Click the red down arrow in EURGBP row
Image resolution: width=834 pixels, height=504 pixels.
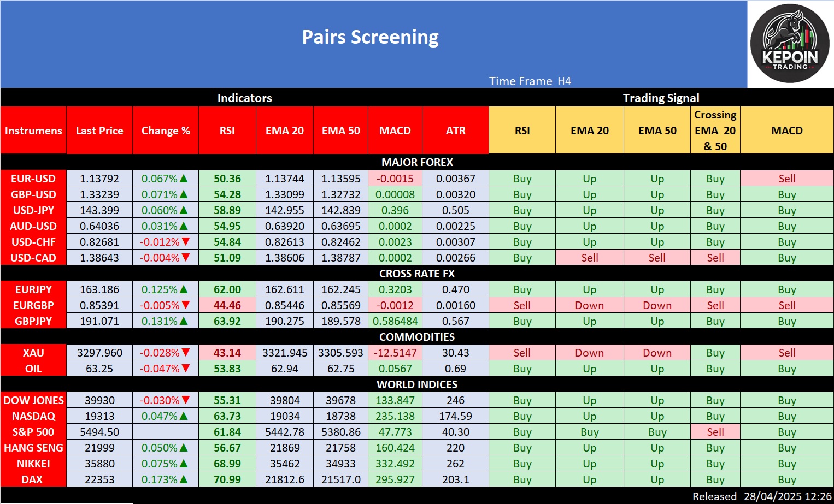coord(186,305)
